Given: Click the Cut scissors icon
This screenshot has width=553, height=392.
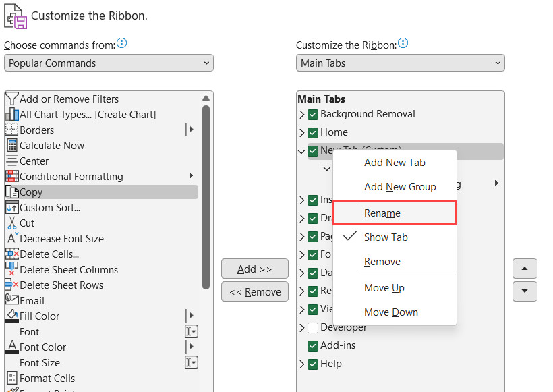Looking at the screenshot, I should click(11, 223).
